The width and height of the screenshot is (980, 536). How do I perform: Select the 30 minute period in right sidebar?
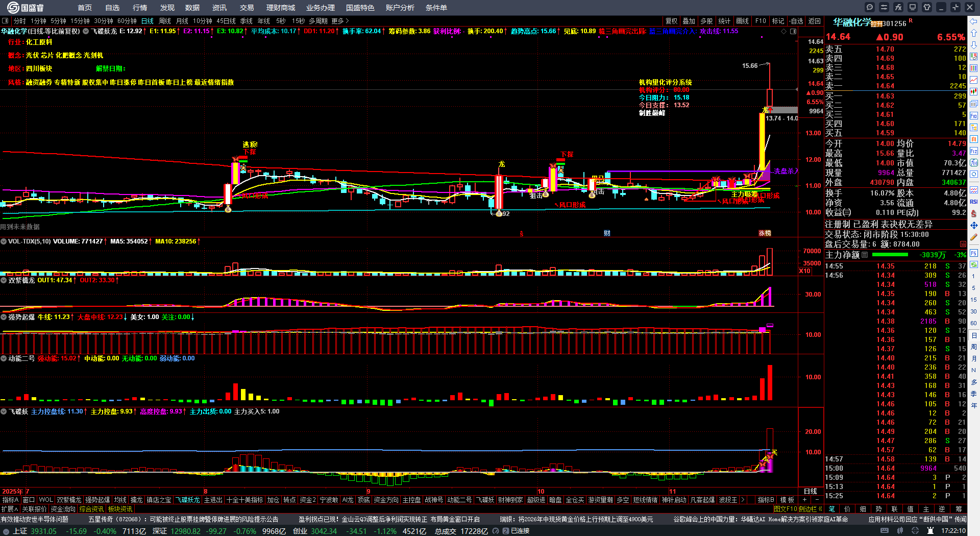[x=974, y=311]
